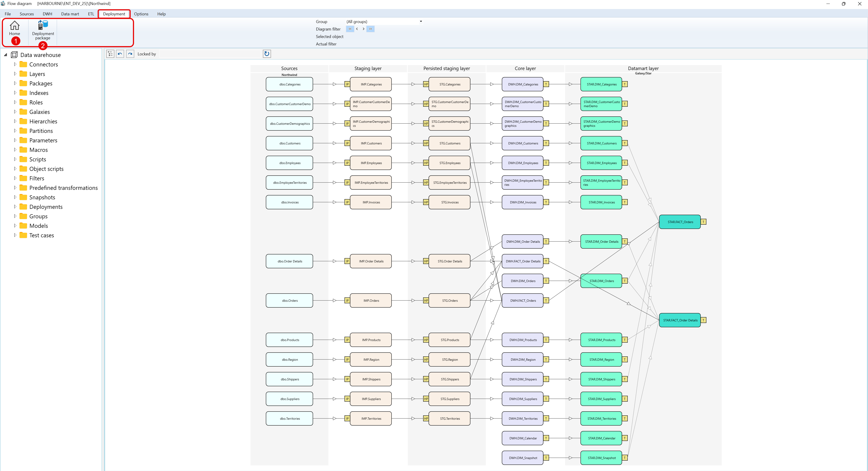Image resolution: width=868 pixels, height=471 pixels.
Task: Click T badge on STAR.FACT_Order Details
Action: (703, 320)
